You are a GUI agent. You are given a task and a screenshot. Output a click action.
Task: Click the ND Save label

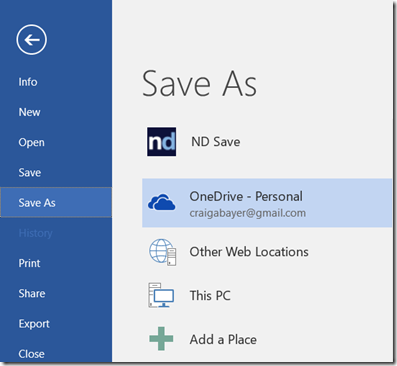(216, 142)
